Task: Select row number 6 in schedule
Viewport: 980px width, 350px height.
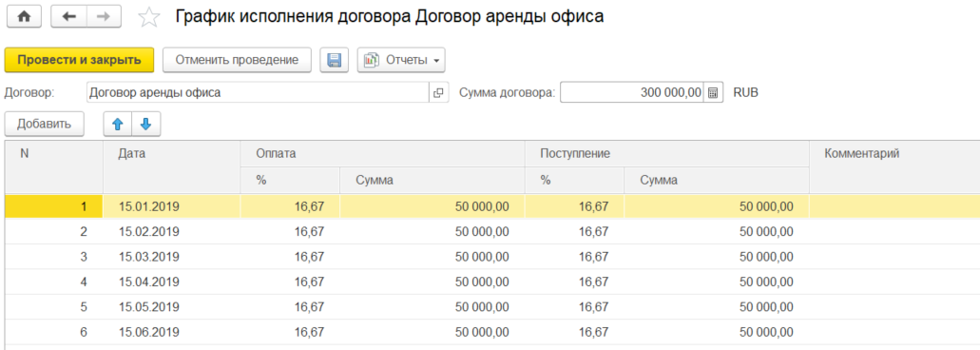Action: click(491, 332)
